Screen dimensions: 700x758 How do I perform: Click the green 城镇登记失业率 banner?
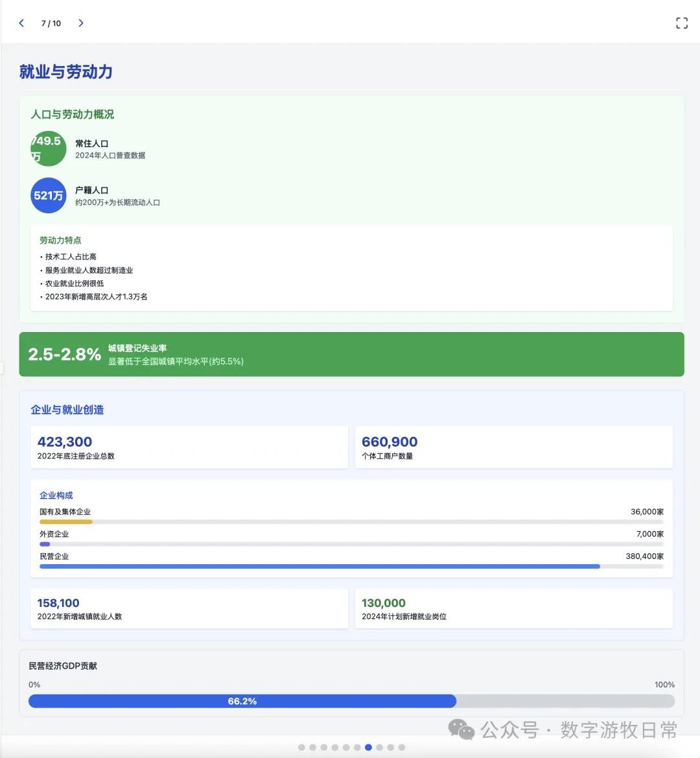[350, 354]
